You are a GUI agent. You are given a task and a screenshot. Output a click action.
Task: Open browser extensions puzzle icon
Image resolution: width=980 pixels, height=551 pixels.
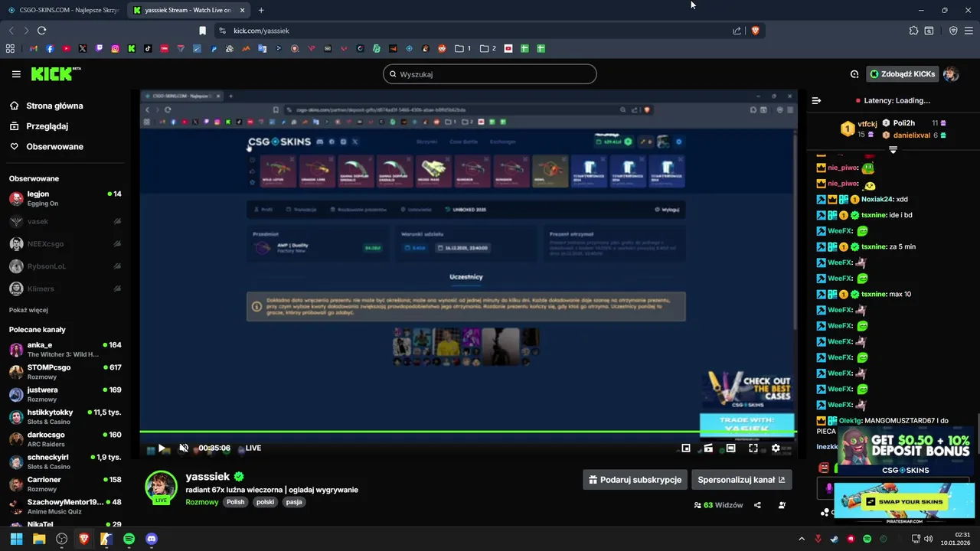913,31
